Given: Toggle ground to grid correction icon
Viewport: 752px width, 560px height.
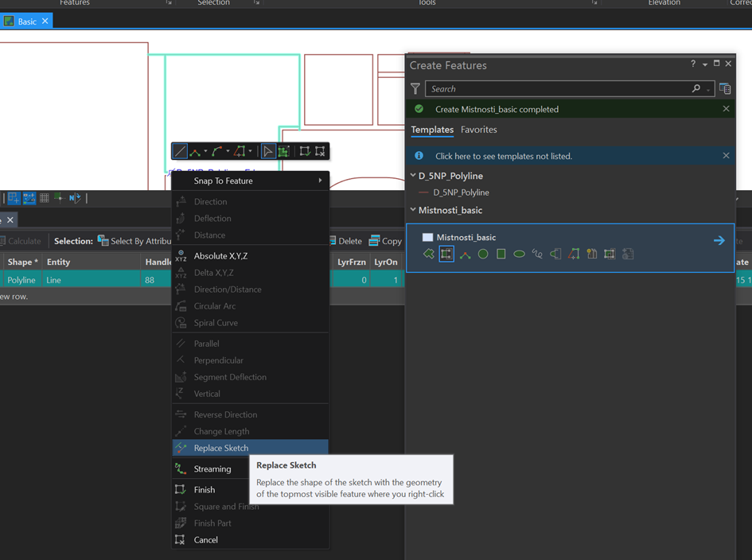Looking at the screenshot, I should 75,197.
